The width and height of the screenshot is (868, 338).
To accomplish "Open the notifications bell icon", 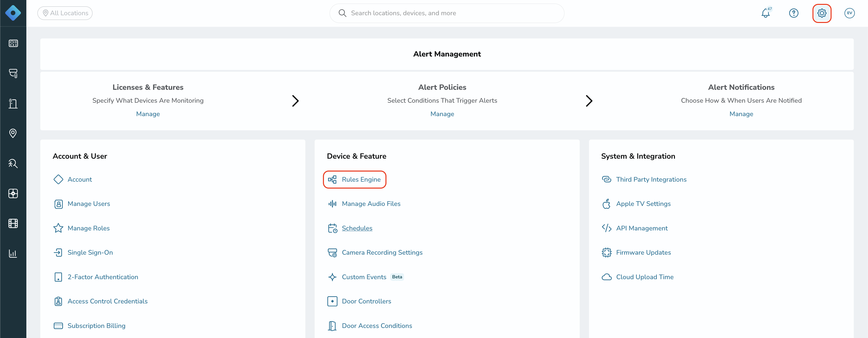I will click(x=765, y=13).
